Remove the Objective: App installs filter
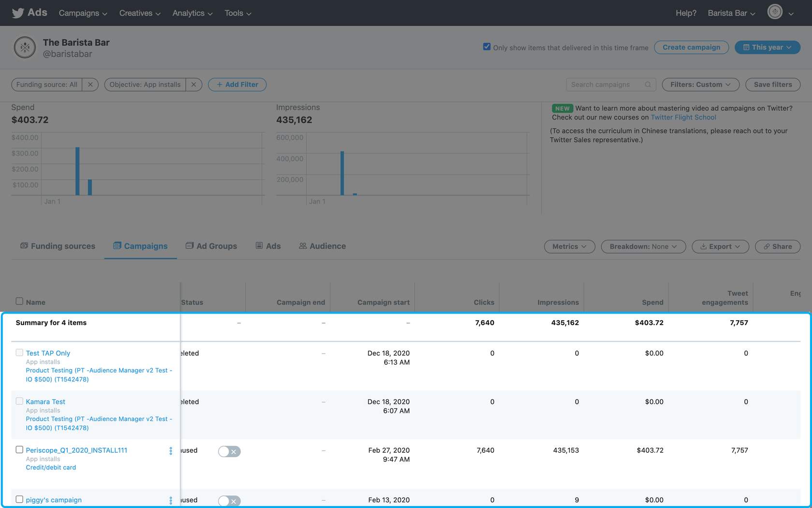Image resolution: width=812 pixels, height=508 pixels. click(x=193, y=85)
